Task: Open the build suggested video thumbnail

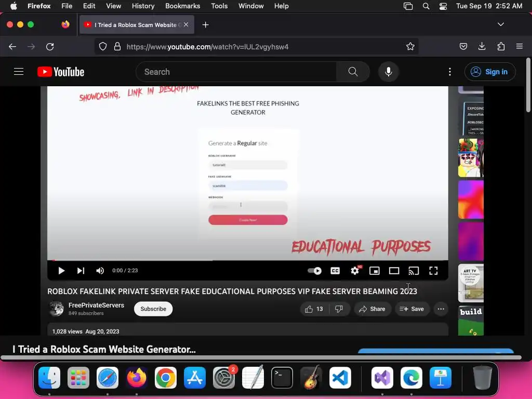Action: (x=471, y=321)
